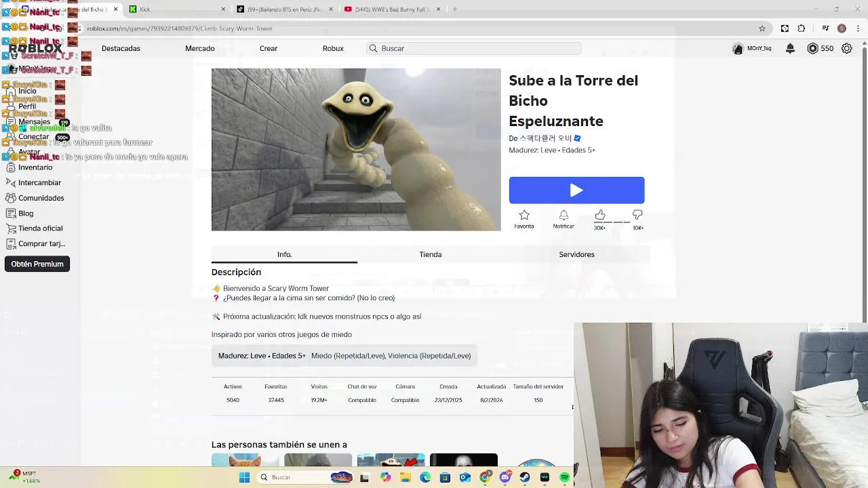
Task: Click the Activos value 5040
Action: 233,400
